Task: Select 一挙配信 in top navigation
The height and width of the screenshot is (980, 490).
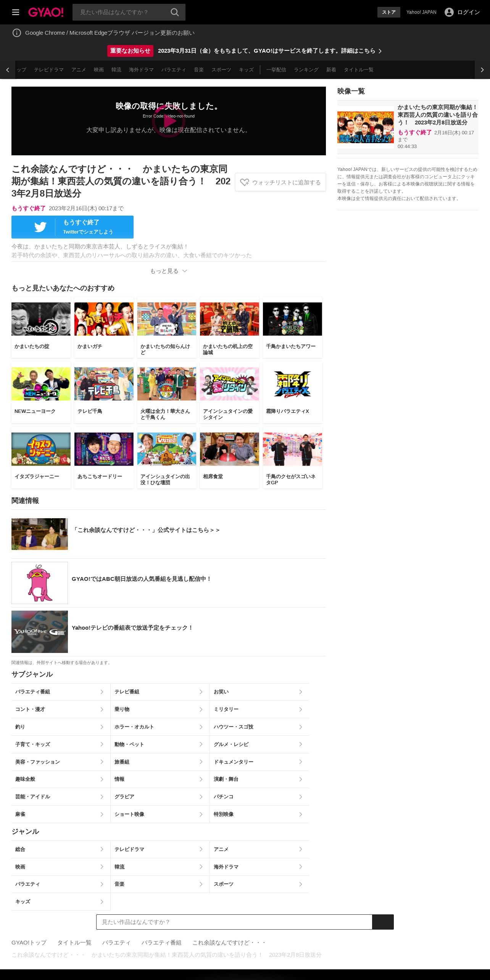Action: 276,70
